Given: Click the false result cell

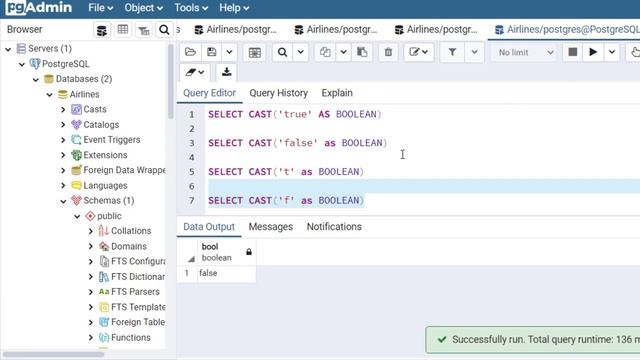Looking at the screenshot, I should pyautogui.click(x=227, y=273).
